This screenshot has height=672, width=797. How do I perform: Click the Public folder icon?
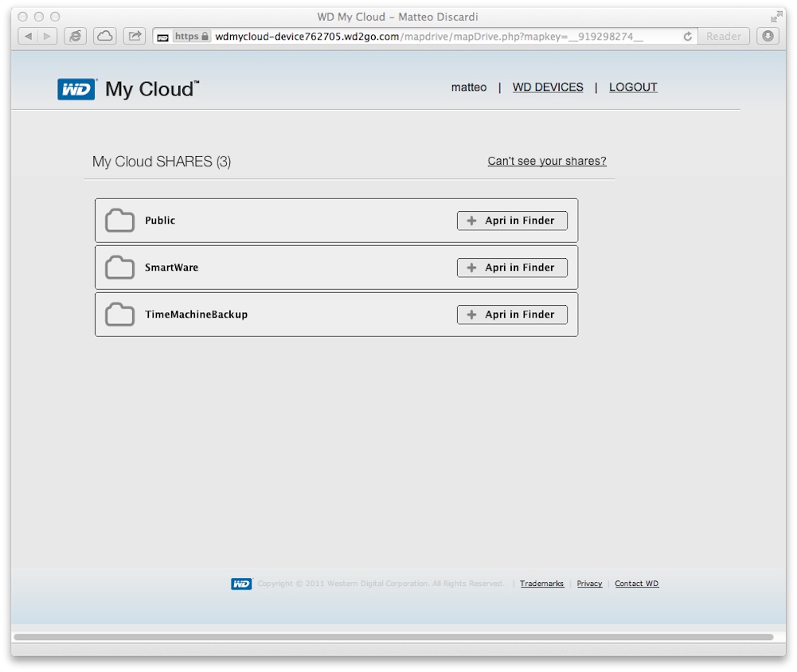(x=120, y=220)
